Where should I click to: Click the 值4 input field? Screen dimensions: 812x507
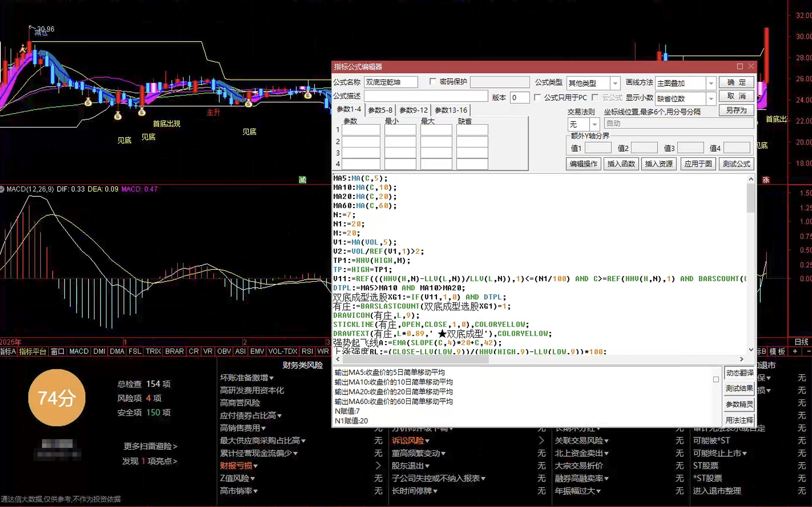737,148
